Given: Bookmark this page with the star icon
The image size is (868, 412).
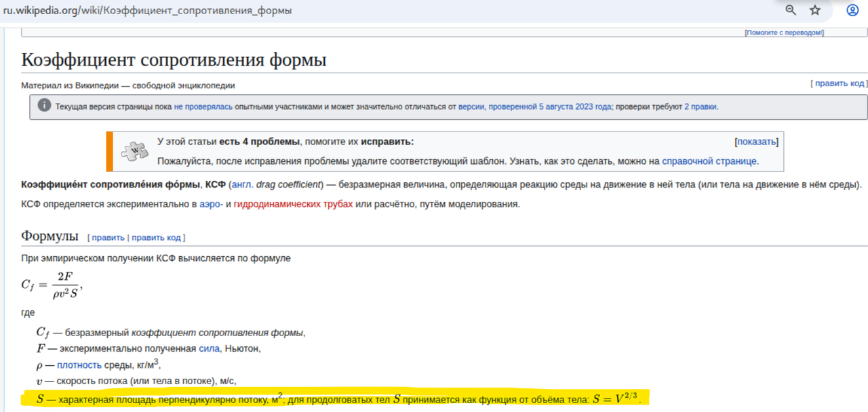Looking at the screenshot, I should (815, 10).
